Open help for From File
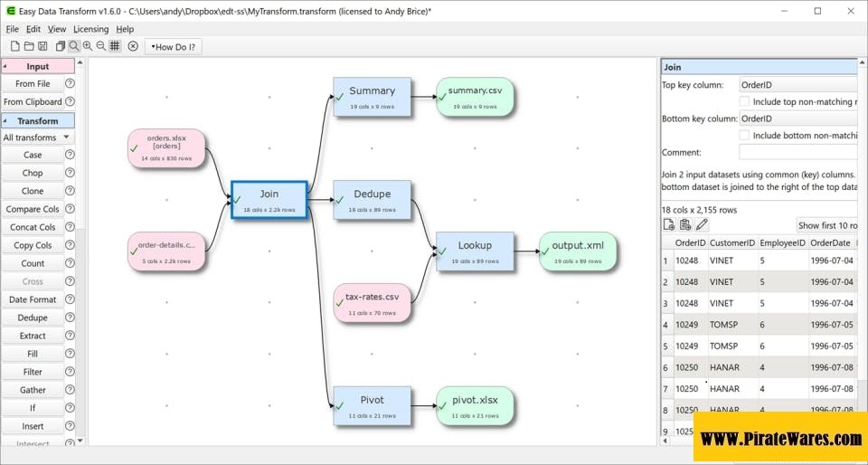Image resolution: width=868 pixels, height=465 pixels. [70, 83]
